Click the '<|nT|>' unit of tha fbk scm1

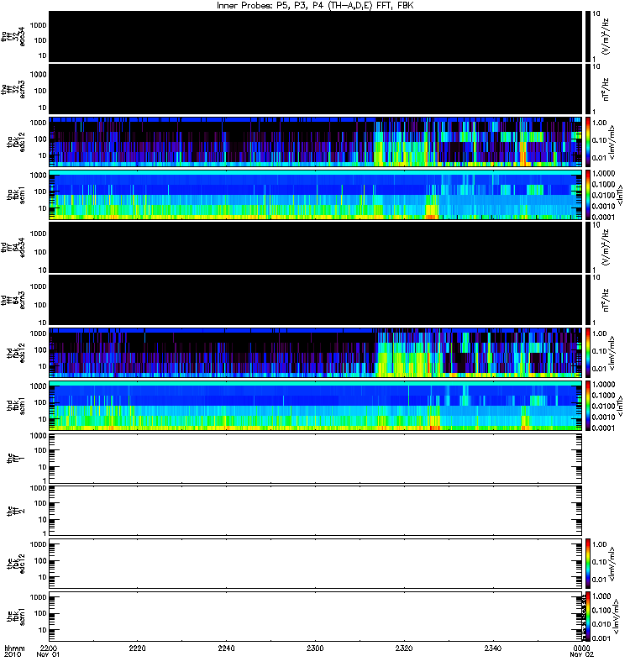point(620,195)
